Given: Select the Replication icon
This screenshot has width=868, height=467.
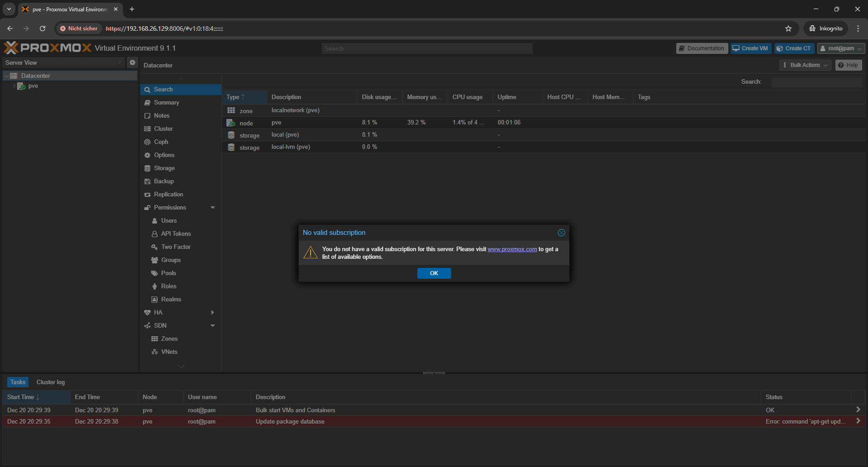Looking at the screenshot, I should click(147, 194).
